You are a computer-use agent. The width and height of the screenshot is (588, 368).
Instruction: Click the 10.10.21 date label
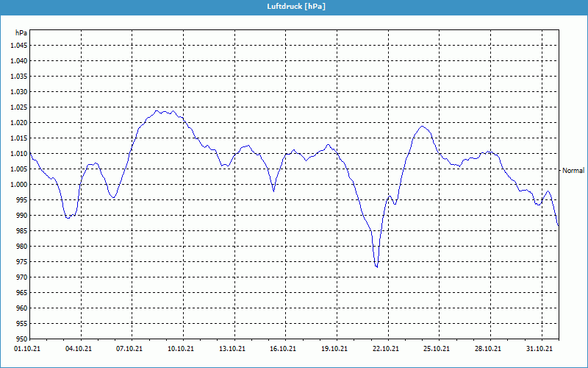click(181, 349)
